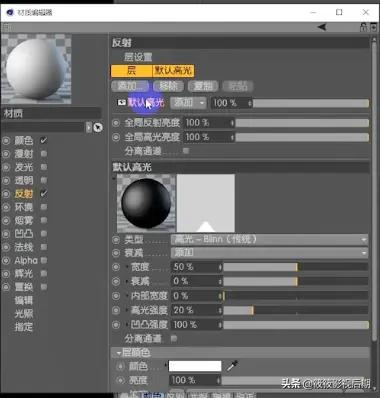Click animation dot beside 亮度
The height and width of the screenshot is (398, 380).
[x=120, y=380]
